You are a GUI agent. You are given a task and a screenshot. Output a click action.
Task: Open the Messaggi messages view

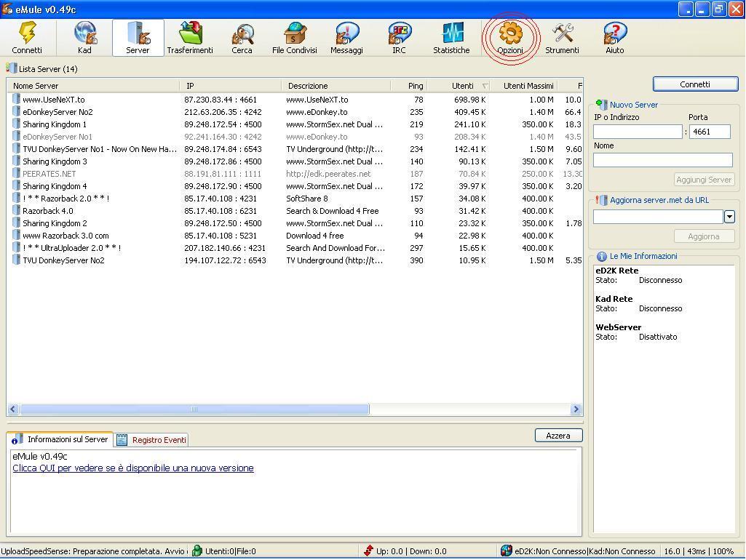click(x=346, y=38)
